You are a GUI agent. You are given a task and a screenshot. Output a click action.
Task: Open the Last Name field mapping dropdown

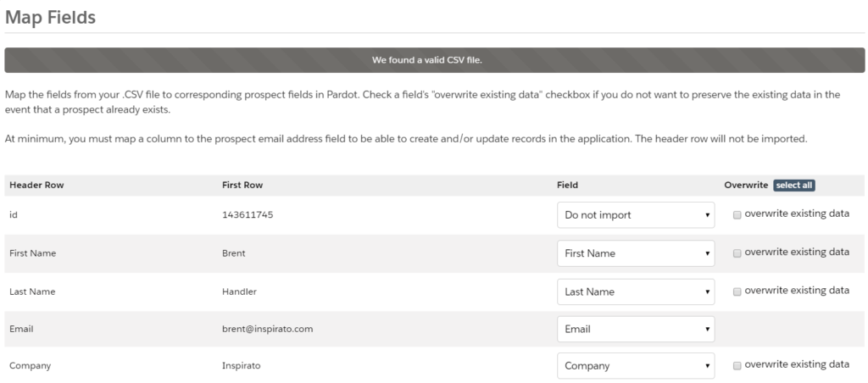click(636, 291)
